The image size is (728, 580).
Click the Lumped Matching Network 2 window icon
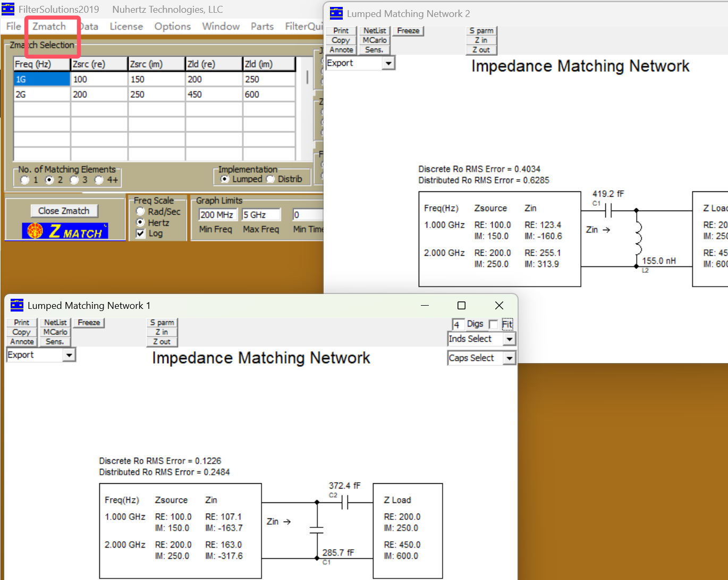(336, 13)
